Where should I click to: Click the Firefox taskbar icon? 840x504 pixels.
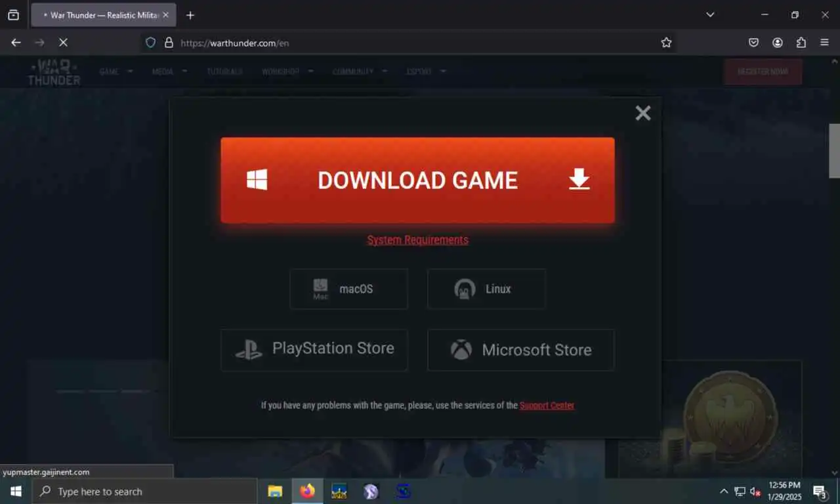tap(307, 491)
